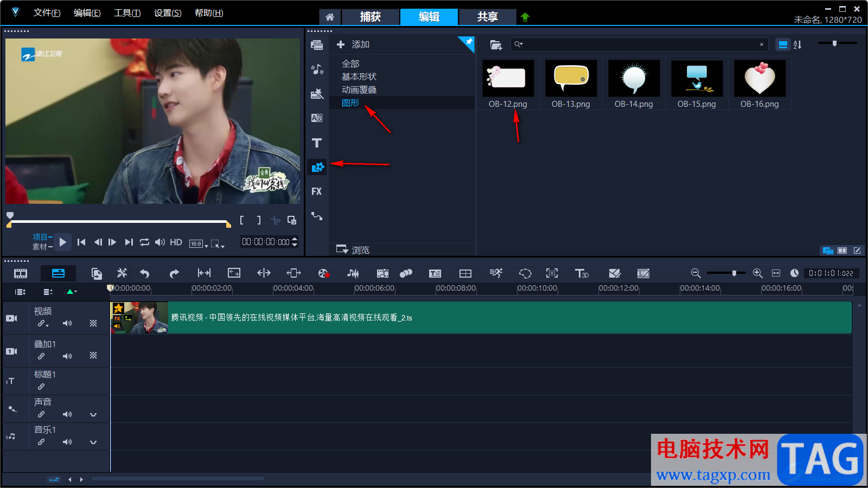
Task: Select the 基本形状 category
Action: (359, 77)
